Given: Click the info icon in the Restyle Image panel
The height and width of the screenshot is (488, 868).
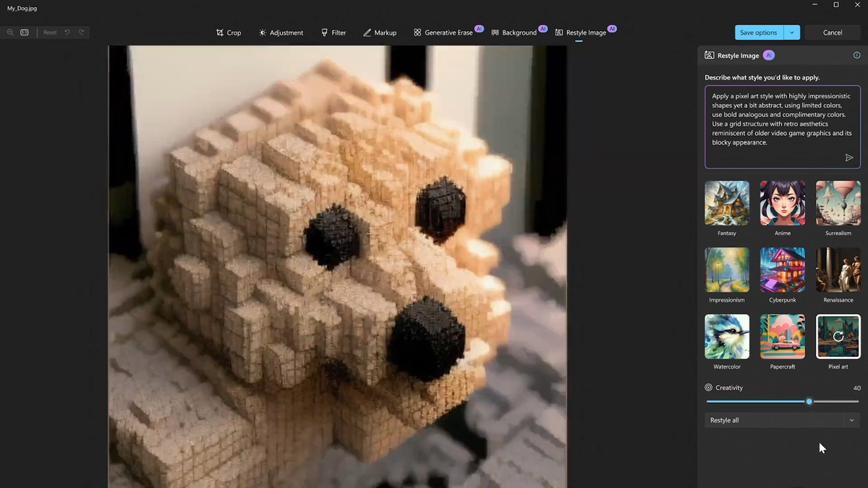Looking at the screenshot, I should pyautogui.click(x=857, y=56).
